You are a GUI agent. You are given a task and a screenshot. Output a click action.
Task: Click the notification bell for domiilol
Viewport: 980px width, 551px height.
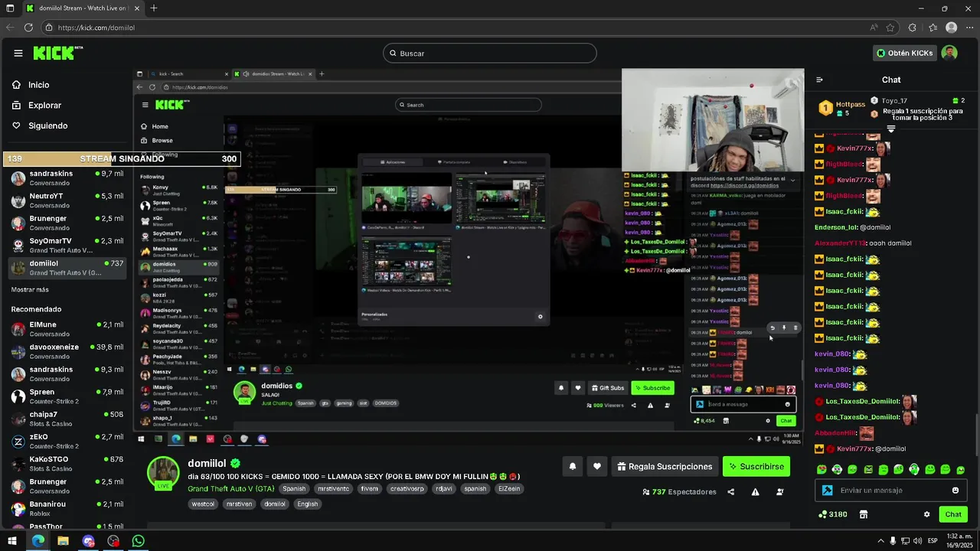coord(572,466)
